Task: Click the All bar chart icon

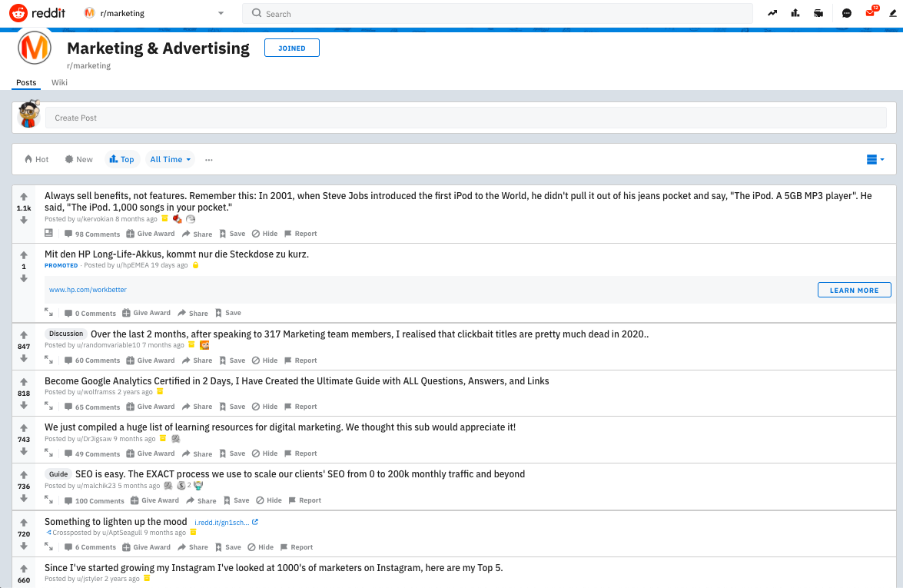Action: pos(795,13)
